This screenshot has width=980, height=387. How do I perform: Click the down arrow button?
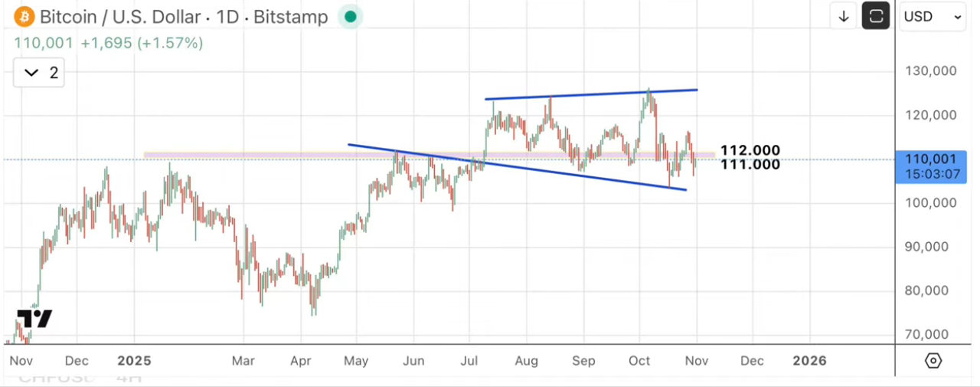pos(844,16)
